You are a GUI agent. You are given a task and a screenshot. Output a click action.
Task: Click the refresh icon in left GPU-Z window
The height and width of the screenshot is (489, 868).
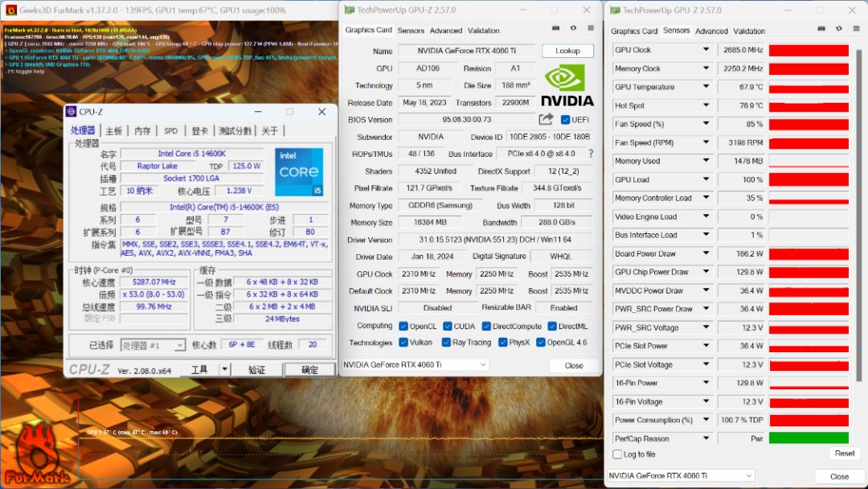coord(573,28)
